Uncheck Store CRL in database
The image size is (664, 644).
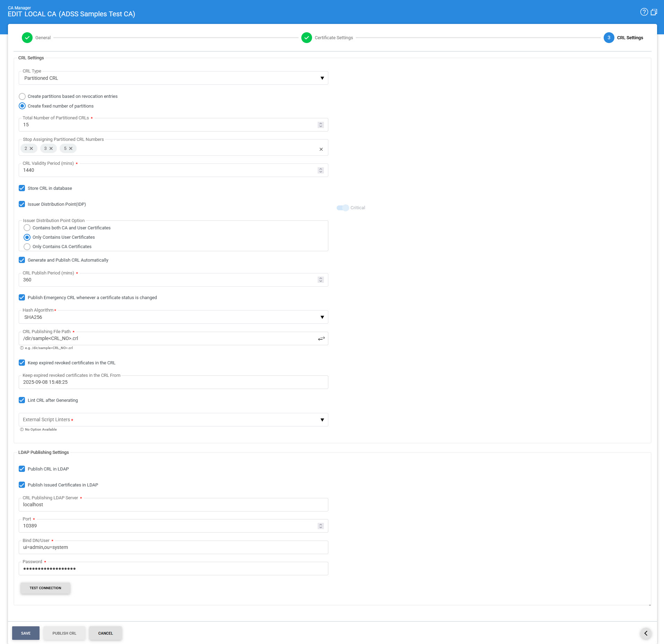click(22, 188)
